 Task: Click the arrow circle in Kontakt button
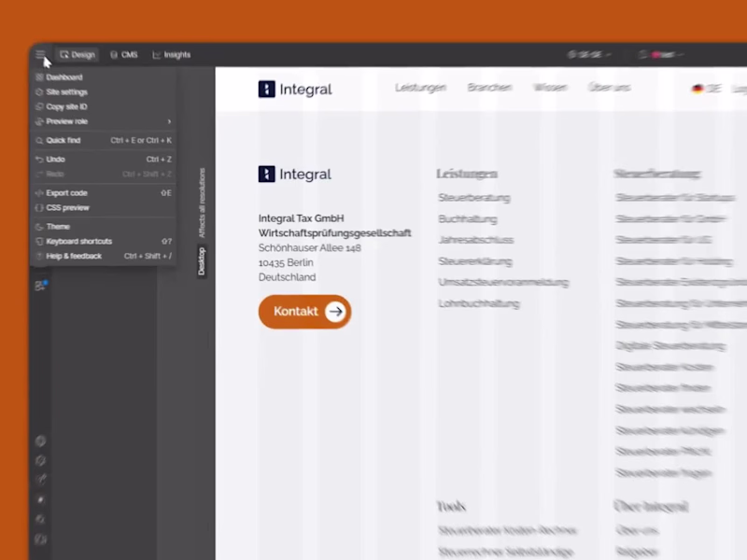pos(336,312)
